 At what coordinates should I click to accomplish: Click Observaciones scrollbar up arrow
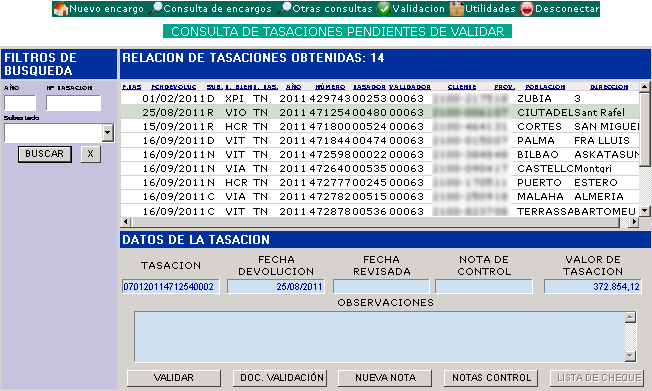630,317
